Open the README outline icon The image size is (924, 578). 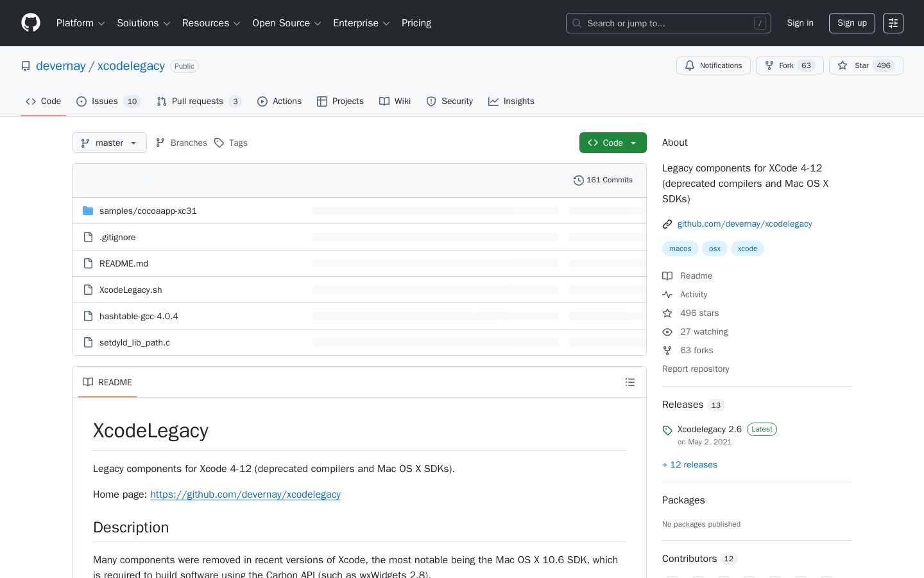click(630, 382)
